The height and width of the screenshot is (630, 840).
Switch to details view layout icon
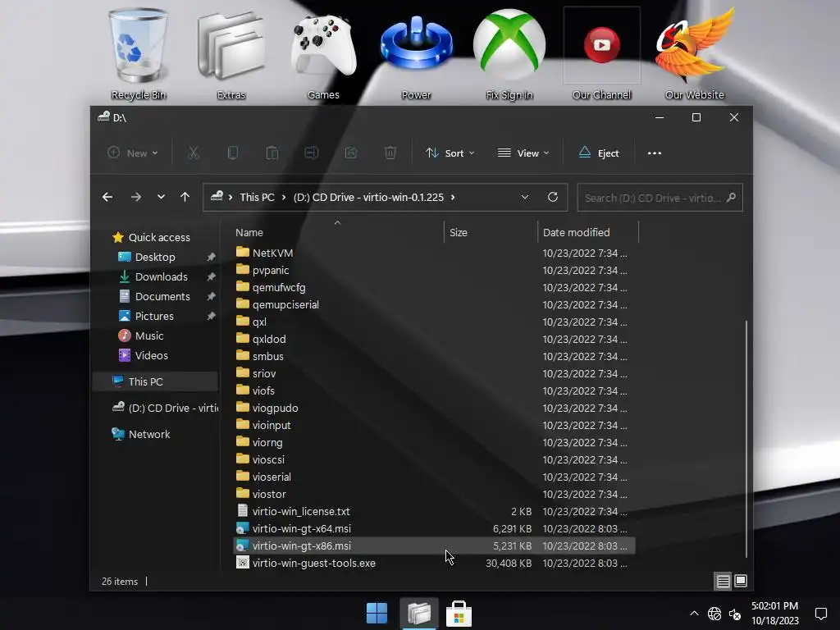coord(724,582)
